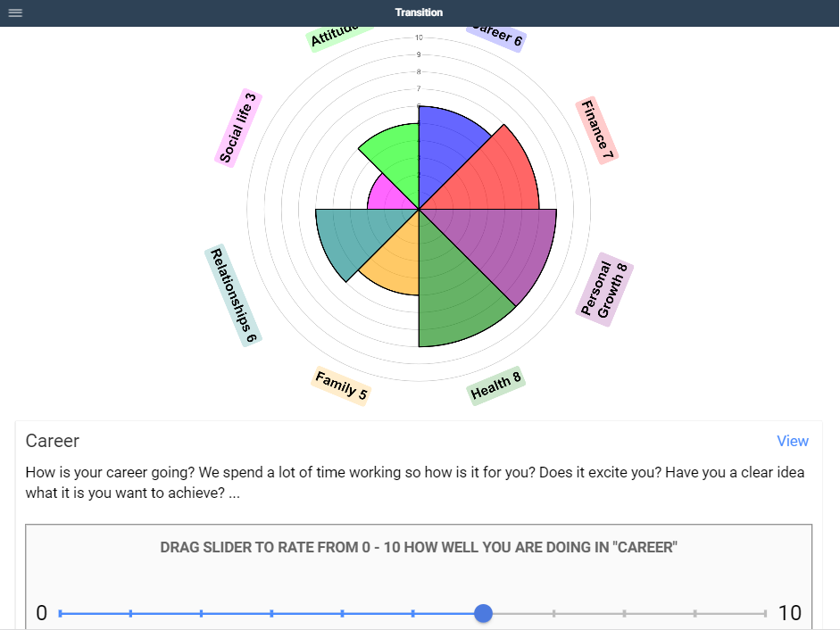Select the Social life 3 label
The width and height of the screenshot is (840, 630).
click(x=237, y=128)
